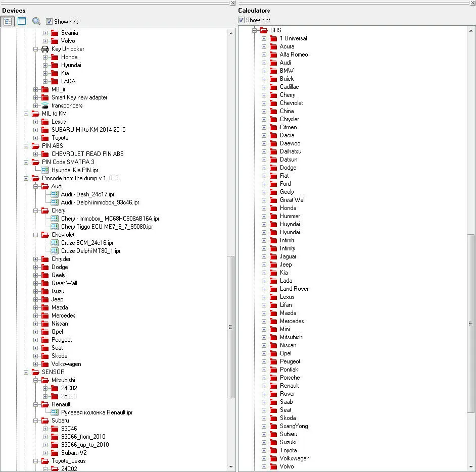Click Calculators scrollbar up arrow
Screen dimensions: 476x472
(471, 31)
